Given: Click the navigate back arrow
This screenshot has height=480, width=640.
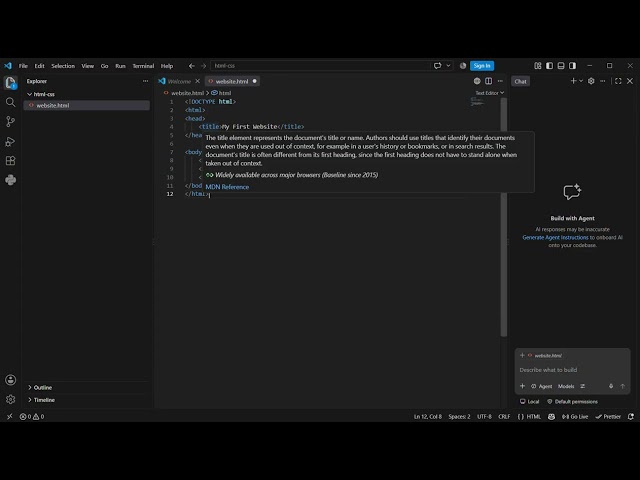Looking at the screenshot, I should (x=191, y=66).
